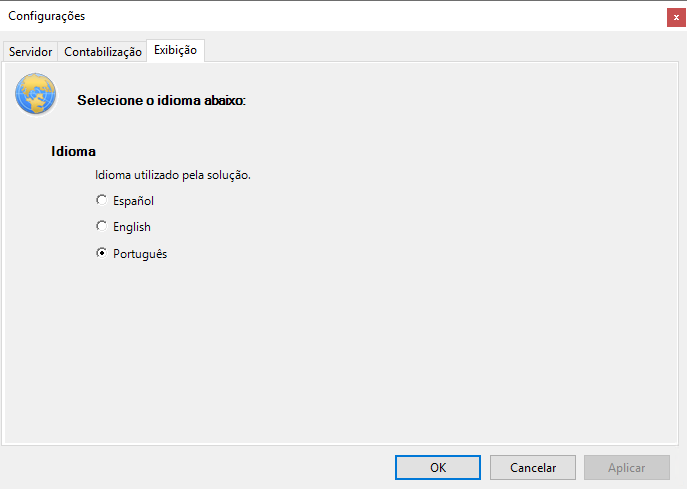Click the 'Selecione o idioma abaixo' heading

pyautogui.click(x=161, y=101)
